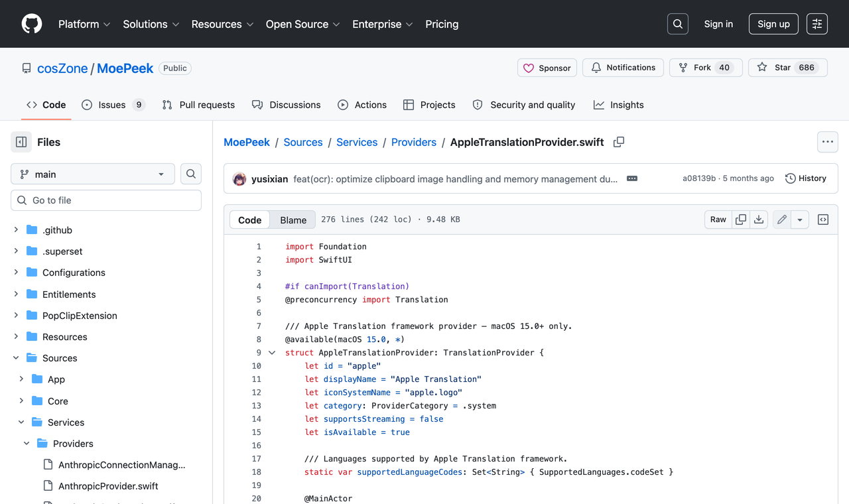This screenshot has height=504, width=849.
Task: Search files magnifier button in sidebar
Action: [x=191, y=174]
